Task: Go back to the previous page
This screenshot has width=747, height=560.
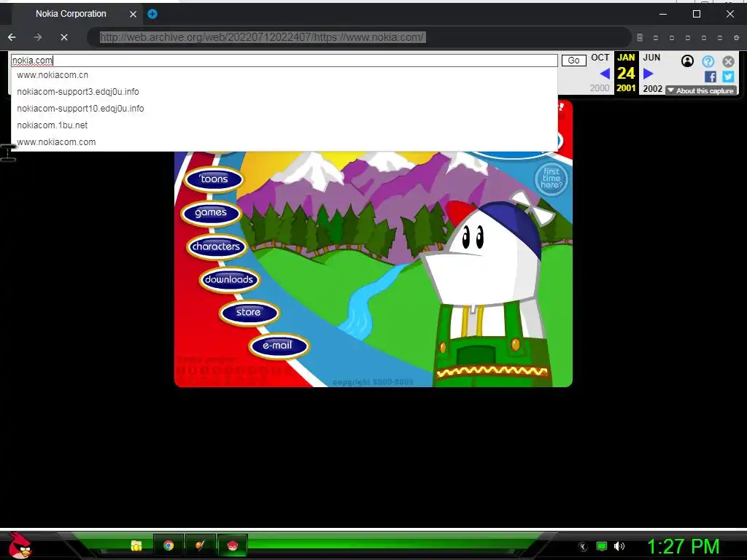Action: tap(12, 37)
